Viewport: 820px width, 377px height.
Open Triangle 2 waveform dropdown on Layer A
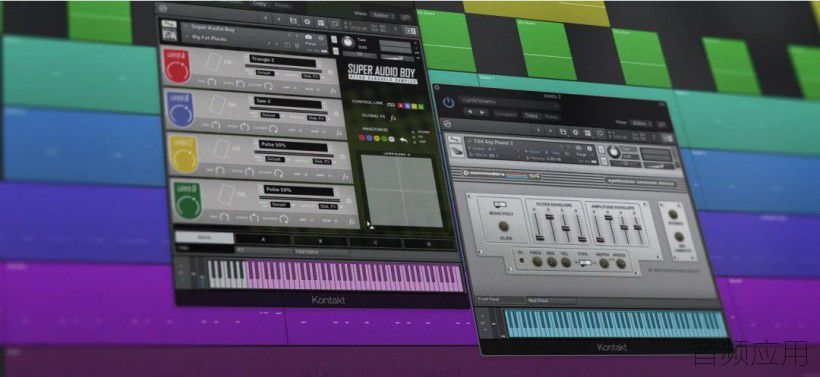pyautogui.click(x=283, y=61)
